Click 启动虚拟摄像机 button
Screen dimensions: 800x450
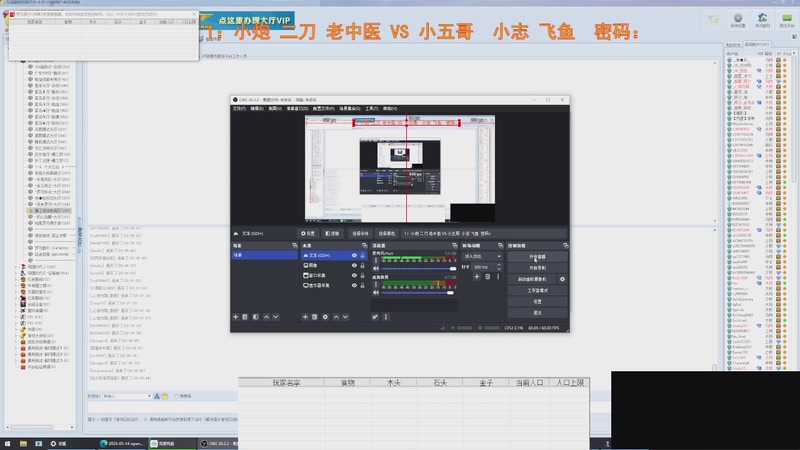(532, 279)
